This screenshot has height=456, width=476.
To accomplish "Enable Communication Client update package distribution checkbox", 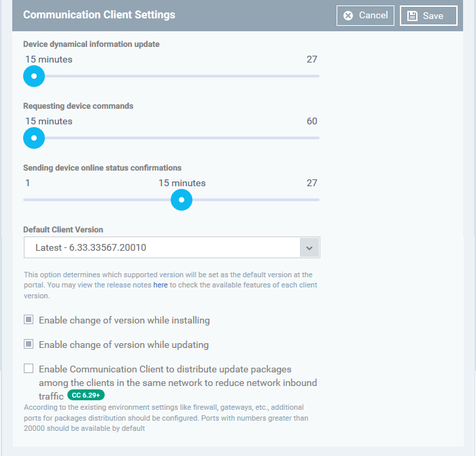I will click(29, 368).
